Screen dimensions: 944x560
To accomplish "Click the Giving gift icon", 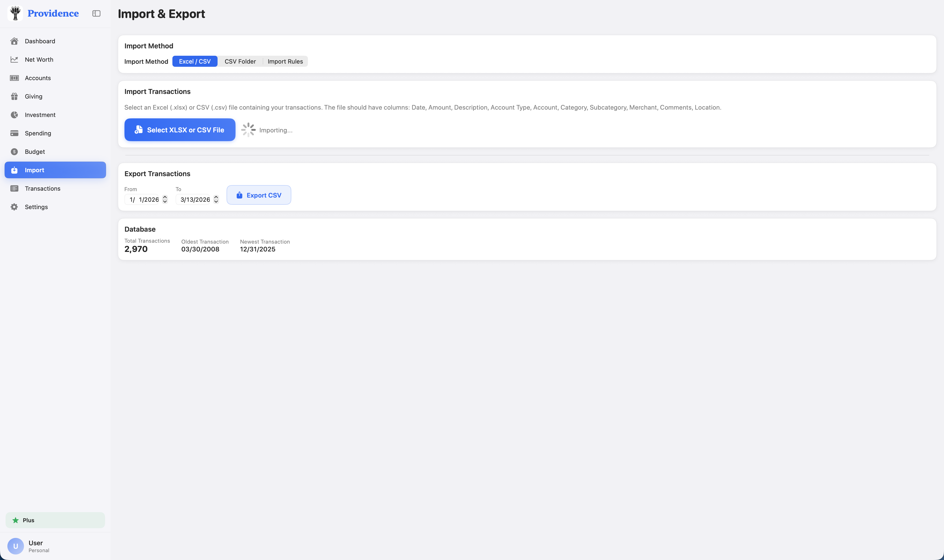I will (x=14, y=97).
